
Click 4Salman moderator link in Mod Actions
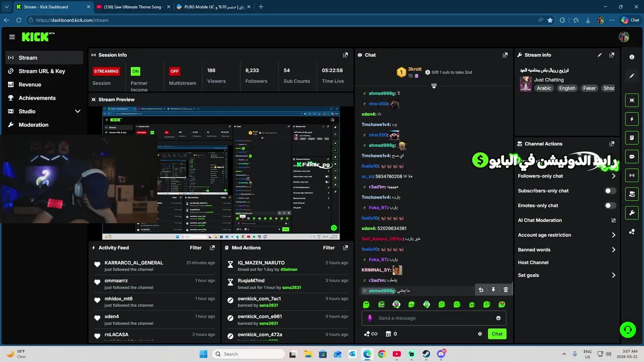[x=289, y=269]
